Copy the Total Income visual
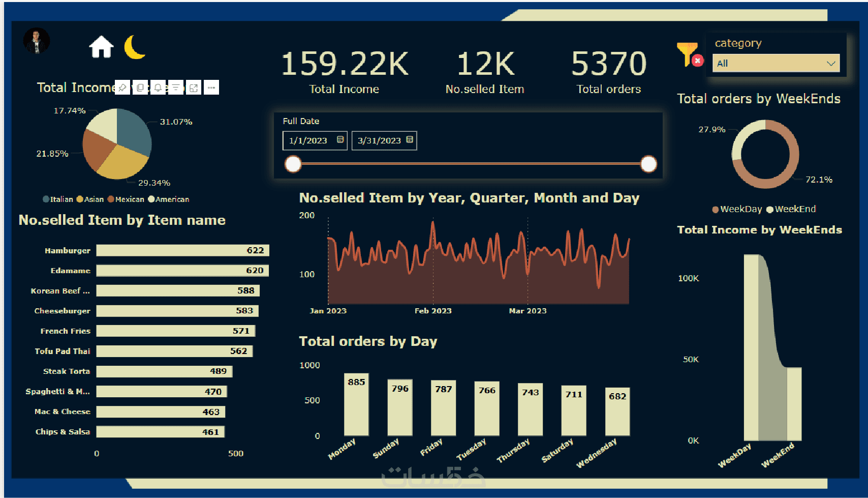This screenshot has height=498, width=868. coord(140,87)
